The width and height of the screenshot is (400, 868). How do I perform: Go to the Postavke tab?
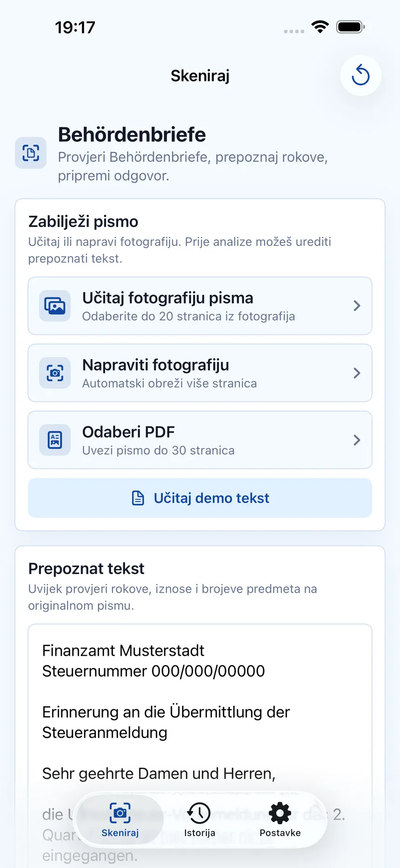[280, 820]
